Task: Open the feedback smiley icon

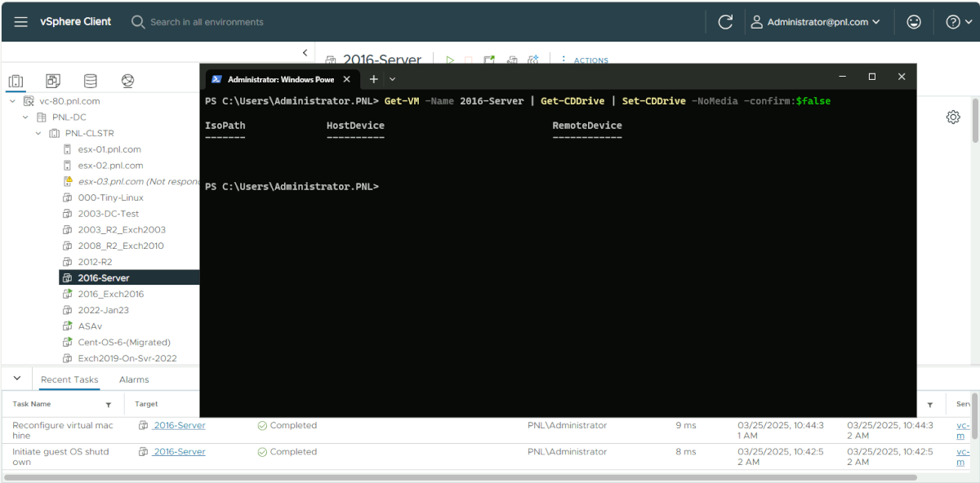Action: click(914, 22)
